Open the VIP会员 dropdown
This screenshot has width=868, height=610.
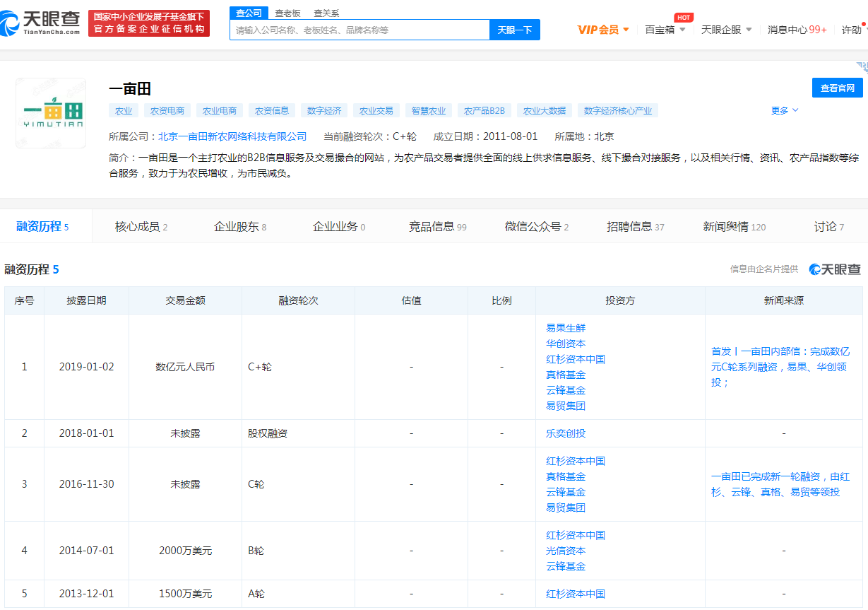point(603,30)
